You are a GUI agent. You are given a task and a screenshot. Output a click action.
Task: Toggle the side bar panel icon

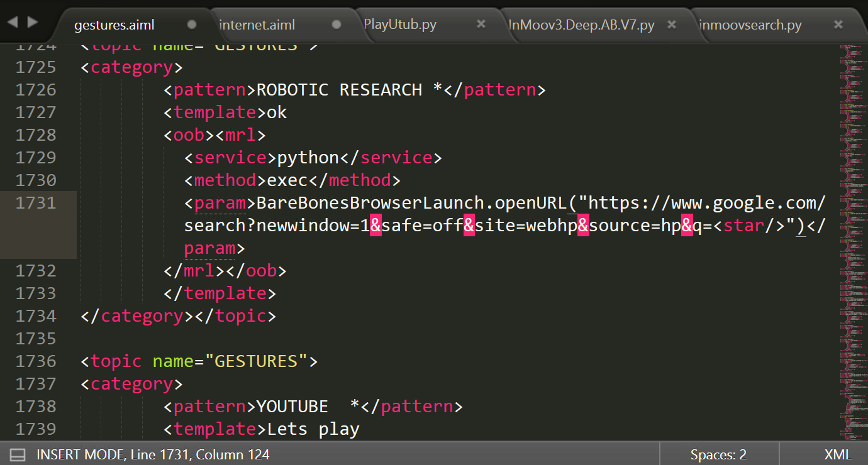[x=17, y=454]
